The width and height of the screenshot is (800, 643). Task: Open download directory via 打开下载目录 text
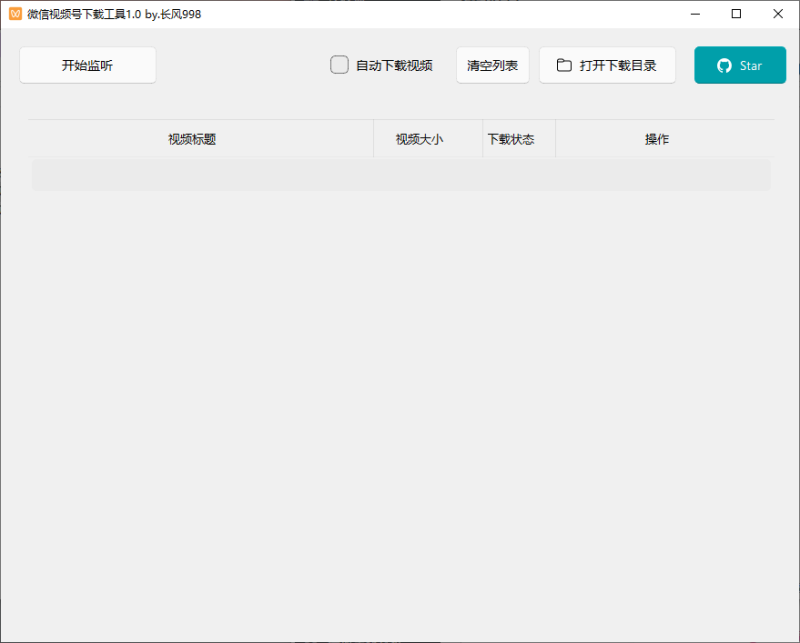tap(618, 66)
